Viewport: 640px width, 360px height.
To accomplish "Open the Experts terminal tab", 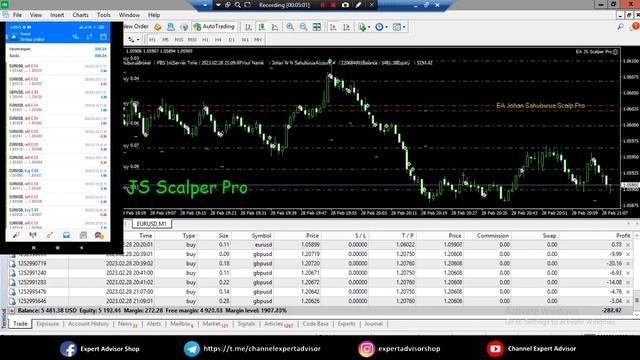I will pyautogui.click(x=346, y=324).
